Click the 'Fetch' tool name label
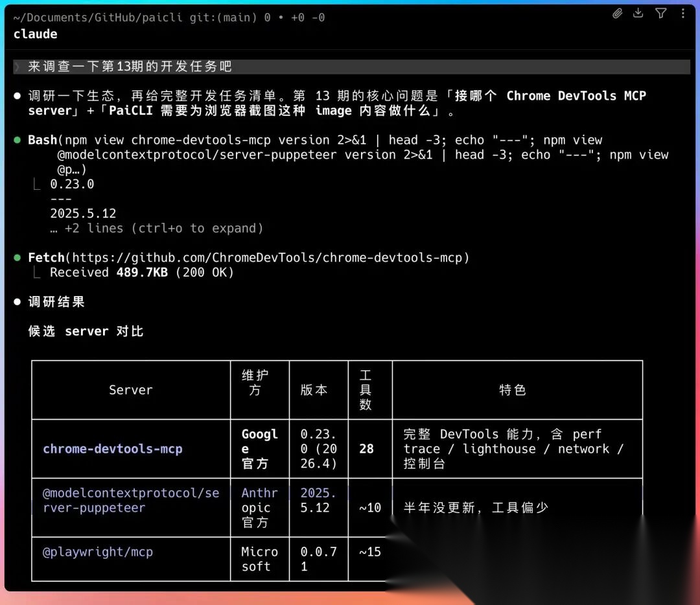The height and width of the screenshot is (605, 700). click(x=47, y=257)
